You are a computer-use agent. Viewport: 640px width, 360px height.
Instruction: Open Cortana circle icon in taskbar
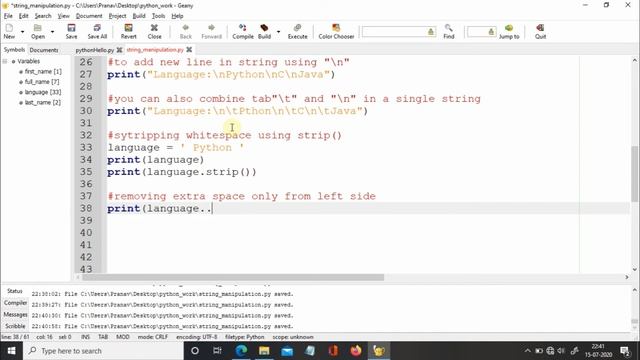[195, 351]
